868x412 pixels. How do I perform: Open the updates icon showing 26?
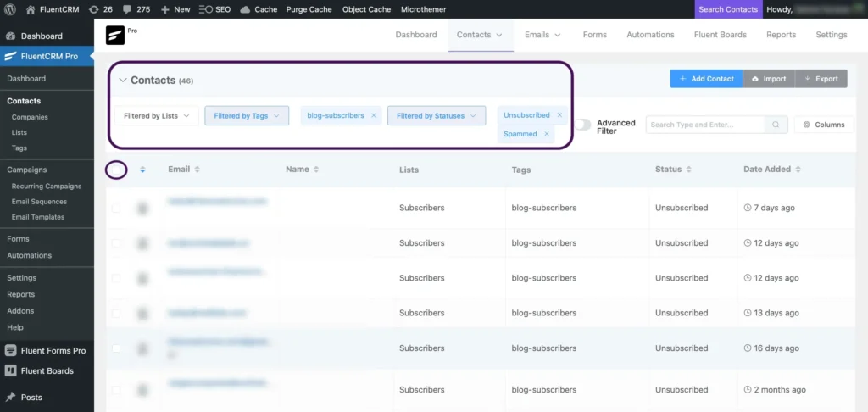coord(101,9)
